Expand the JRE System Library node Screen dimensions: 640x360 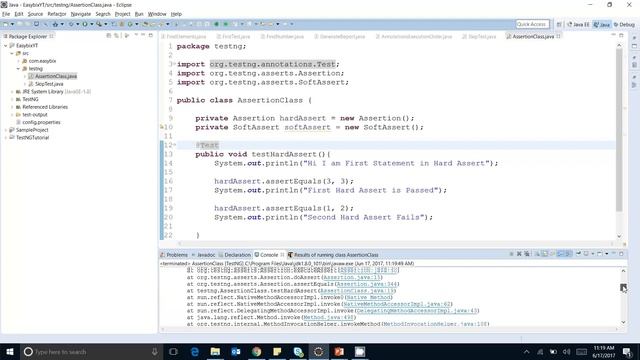pos(12,92)
